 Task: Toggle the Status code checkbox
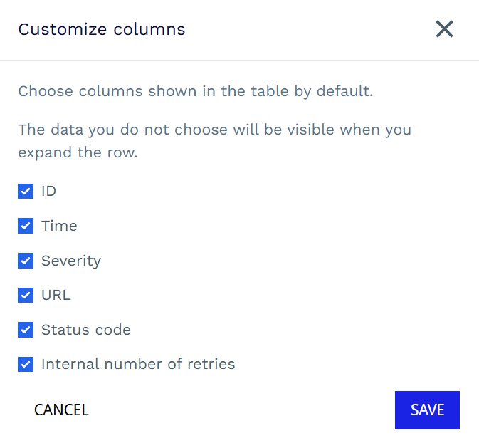click(26, 330)
